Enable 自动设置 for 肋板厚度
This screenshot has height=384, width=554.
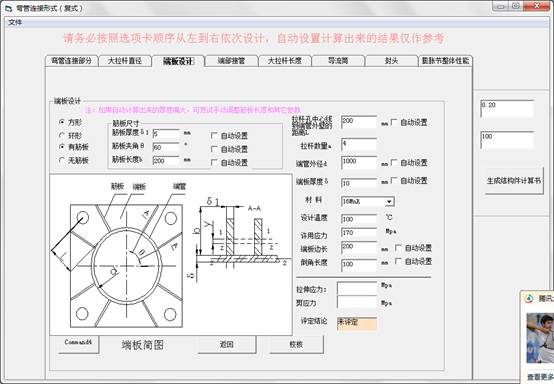pyautogui.click(x=214, y=136)
